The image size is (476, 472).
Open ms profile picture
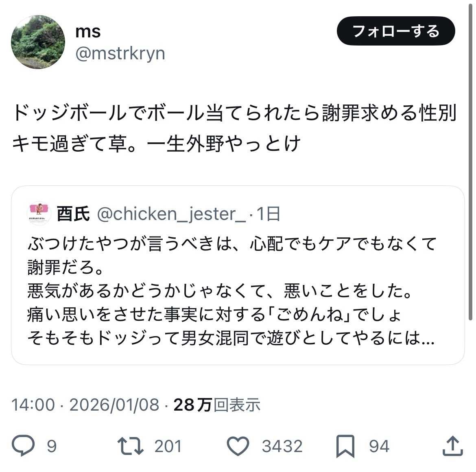pos(38,42)
